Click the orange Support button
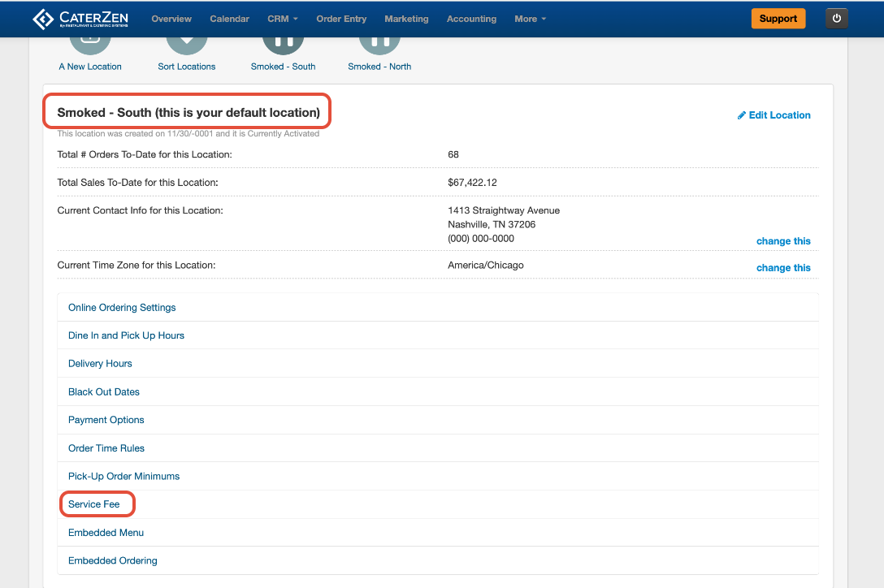The image size is (884, 588). [x=778, y=19]
